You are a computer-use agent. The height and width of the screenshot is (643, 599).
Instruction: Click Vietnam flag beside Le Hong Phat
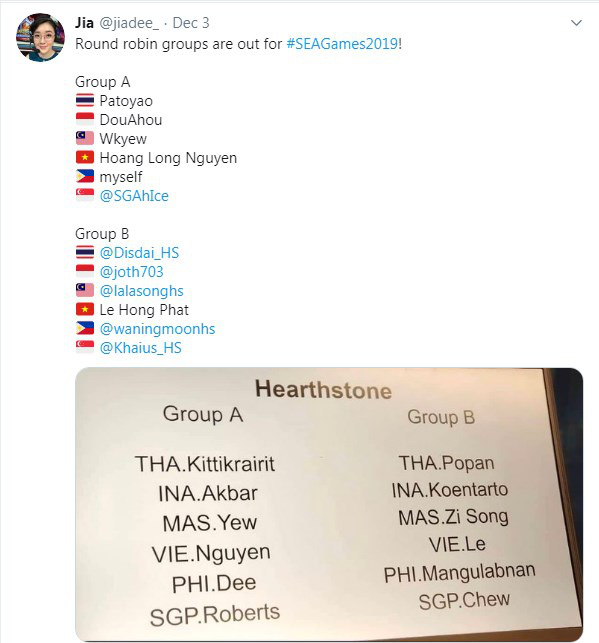(x=85, y=310)
